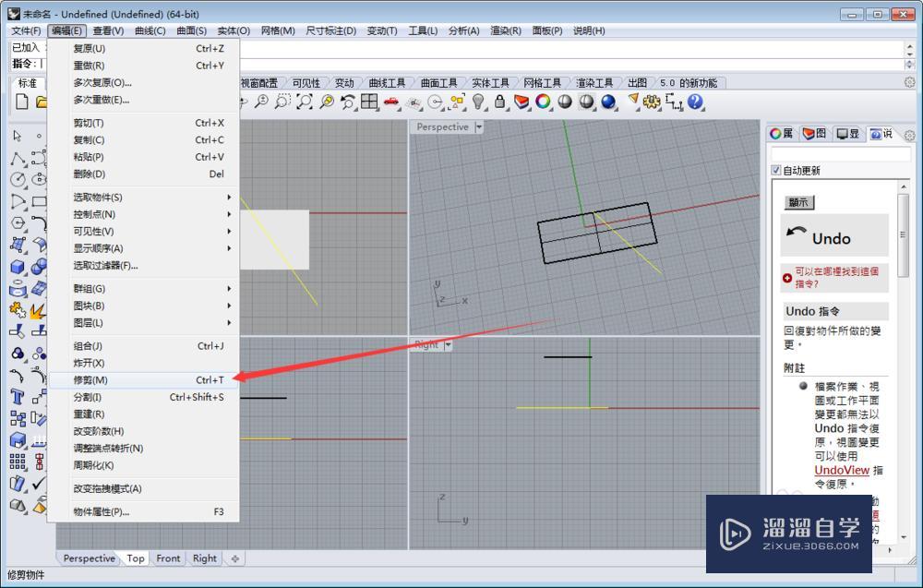Switch to the Front viewport tab
This screenshot has height=588, width=923.
[x=168, y=558]
